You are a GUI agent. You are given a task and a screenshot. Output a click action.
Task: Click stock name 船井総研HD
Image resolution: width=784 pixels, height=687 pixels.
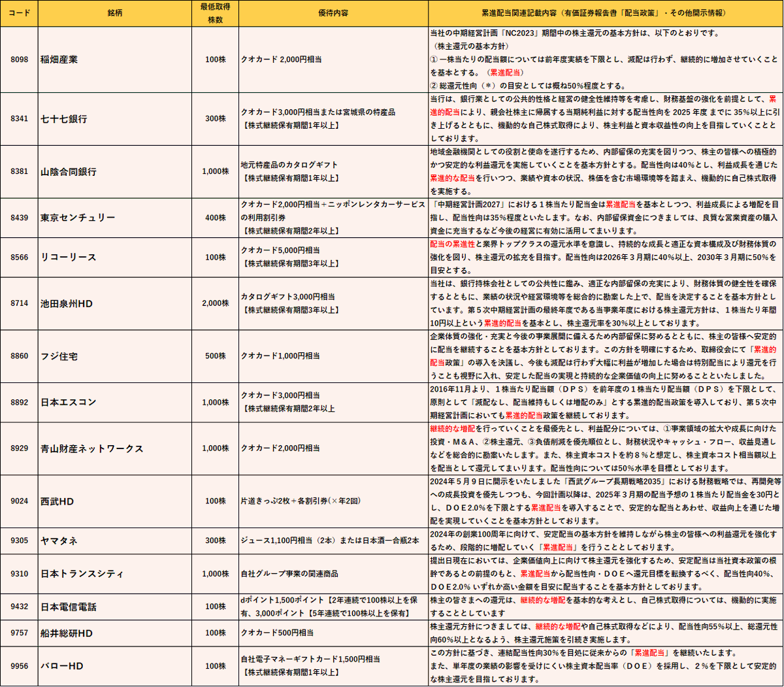coord(67,633)
